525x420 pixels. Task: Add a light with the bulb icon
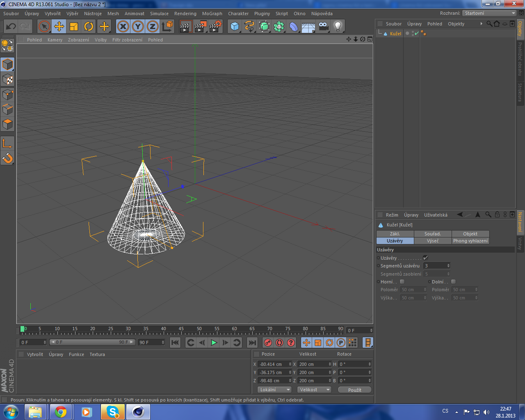338,27
